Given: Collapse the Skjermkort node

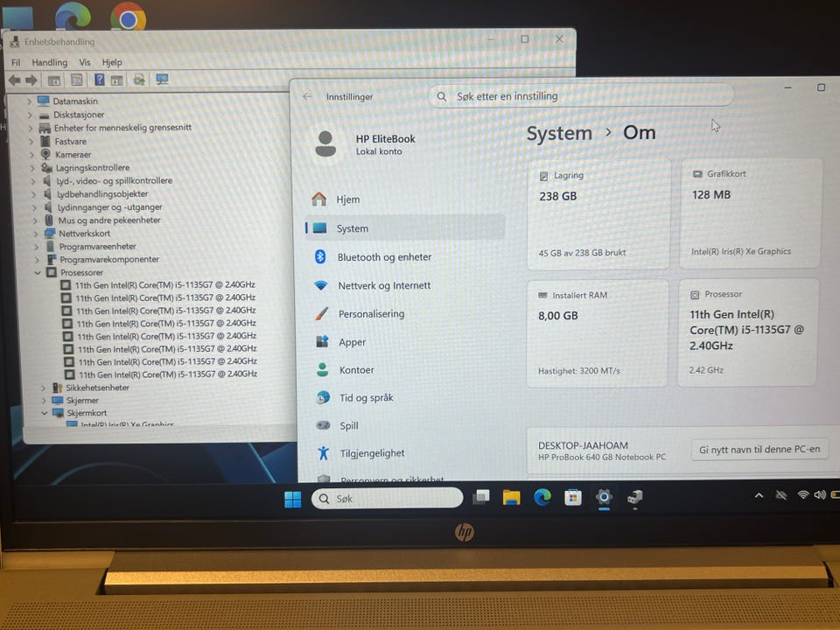Looking at the screenshot, I should [x=45, y=413].
